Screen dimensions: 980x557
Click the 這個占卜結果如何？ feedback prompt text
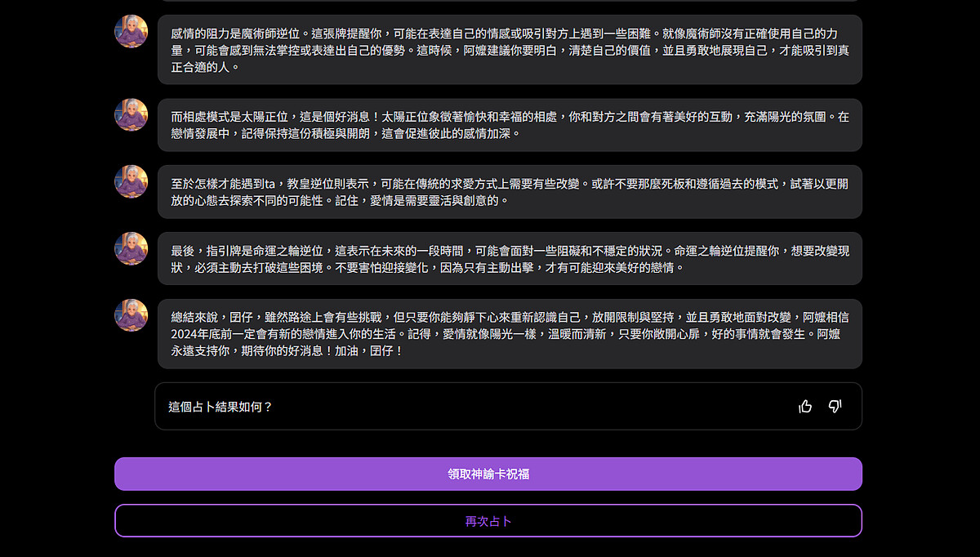coord(220,407)
